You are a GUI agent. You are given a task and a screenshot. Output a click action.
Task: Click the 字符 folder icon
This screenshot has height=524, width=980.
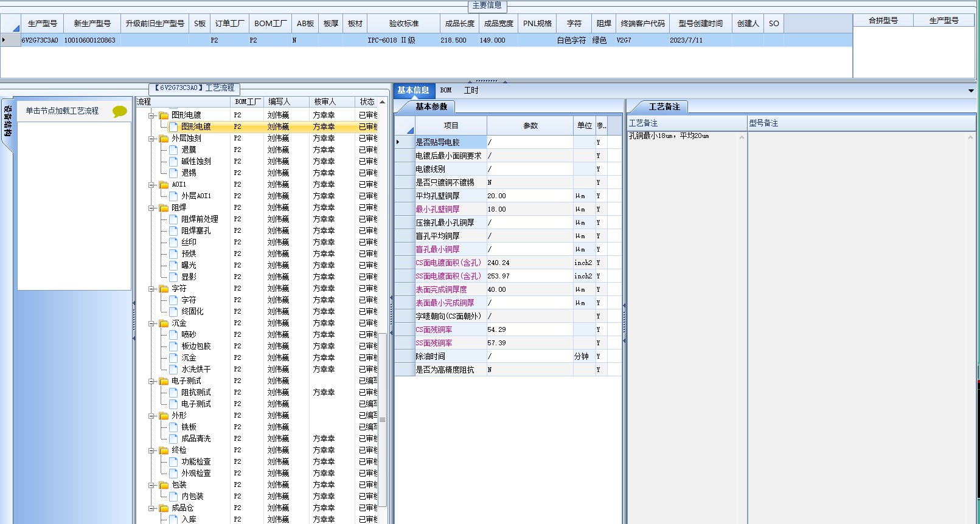pos(164,289)
